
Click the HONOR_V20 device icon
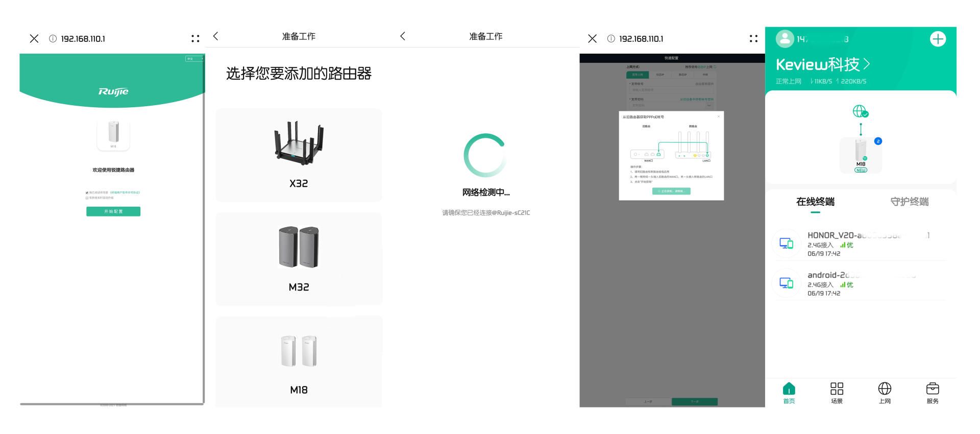coord(786,244)
